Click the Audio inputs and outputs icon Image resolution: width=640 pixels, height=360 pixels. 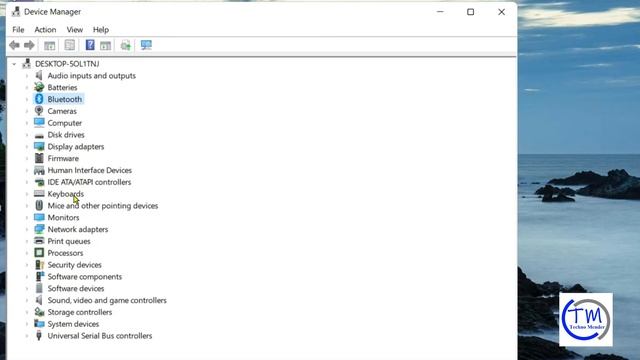(x=39, y=75)
